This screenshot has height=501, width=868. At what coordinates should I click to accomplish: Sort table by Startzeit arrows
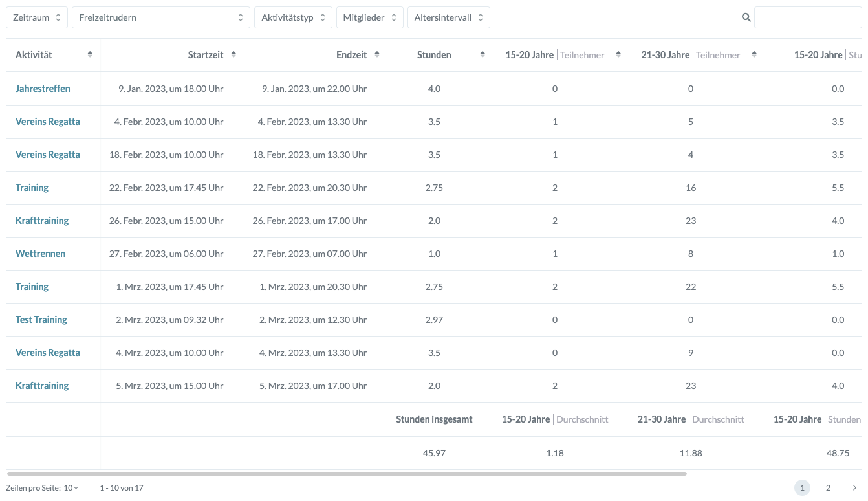233,55
